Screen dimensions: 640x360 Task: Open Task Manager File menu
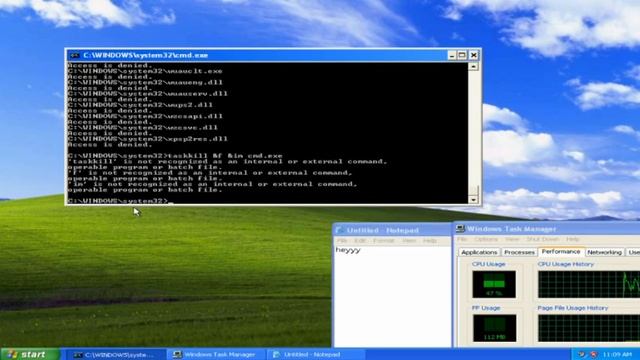pos(462,239)
